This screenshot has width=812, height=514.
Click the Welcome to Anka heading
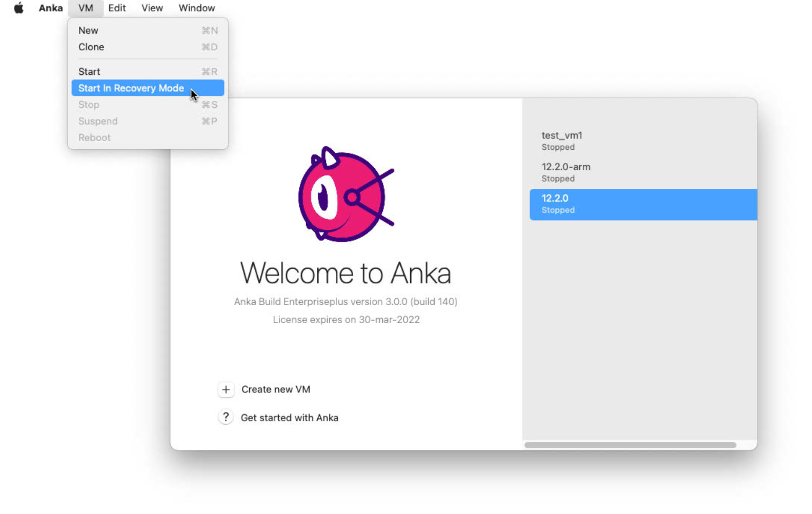(x=346, y=273)
